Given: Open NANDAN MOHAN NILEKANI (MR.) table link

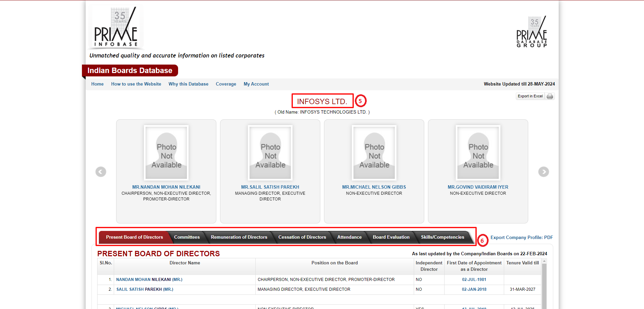Looking at the screenshot, I should 149,280.
